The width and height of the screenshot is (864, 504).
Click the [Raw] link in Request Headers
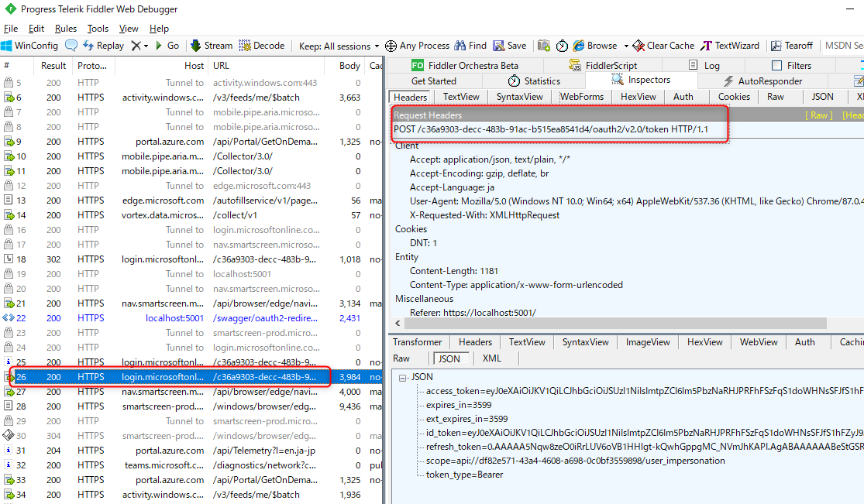click(819, 115)
